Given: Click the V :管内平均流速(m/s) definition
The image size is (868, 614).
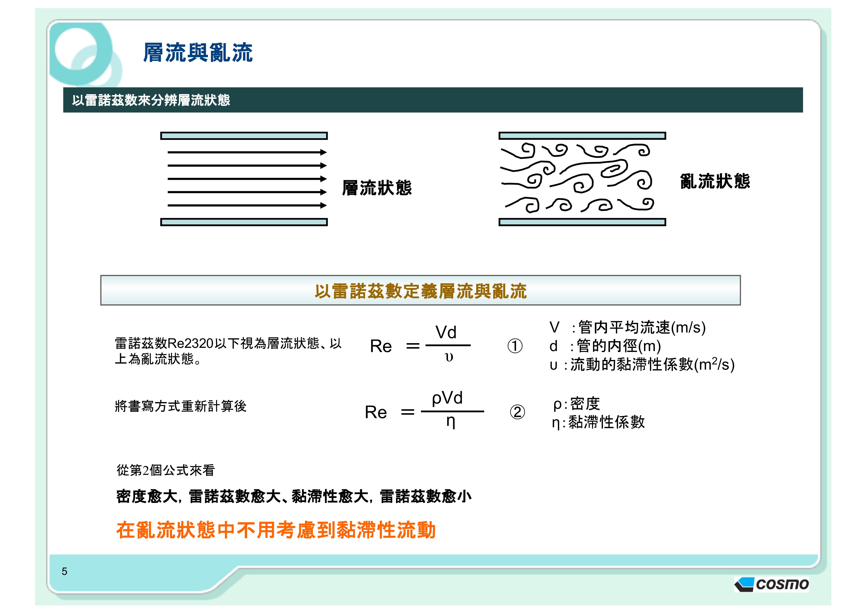Looking at the screenshot, I should 627,327.
